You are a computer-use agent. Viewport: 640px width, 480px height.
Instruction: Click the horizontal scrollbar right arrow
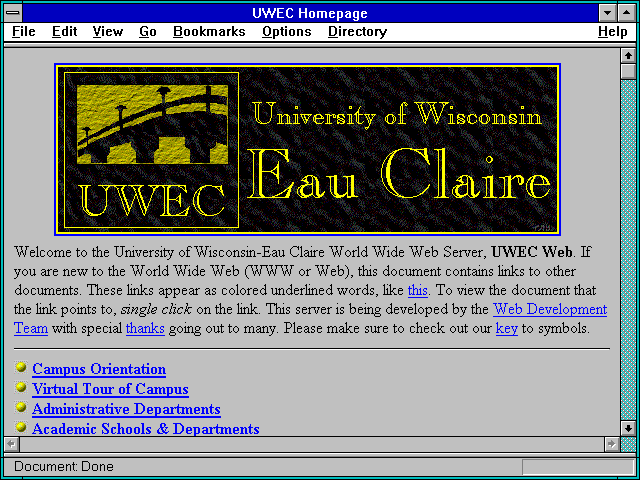pyautogui.click(x=611, y=444)
